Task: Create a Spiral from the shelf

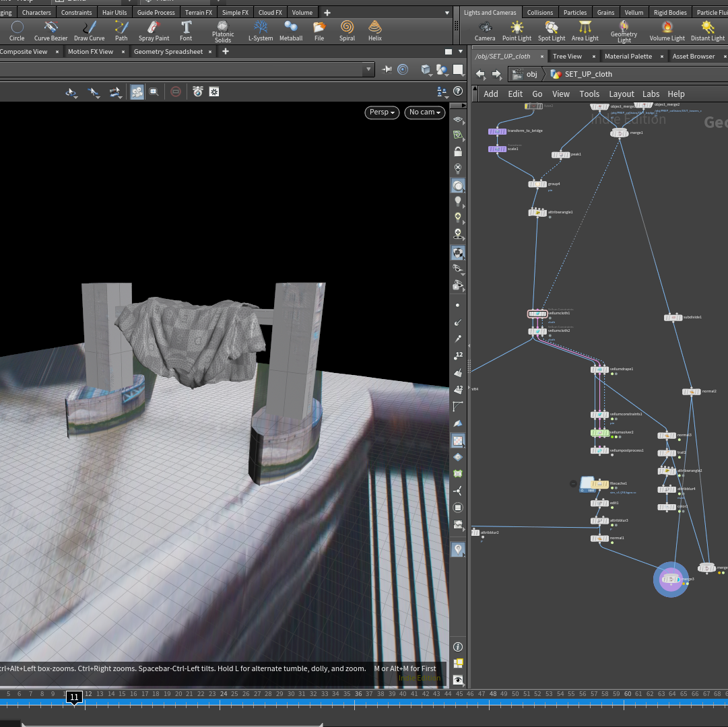Action: click(347, 31)
